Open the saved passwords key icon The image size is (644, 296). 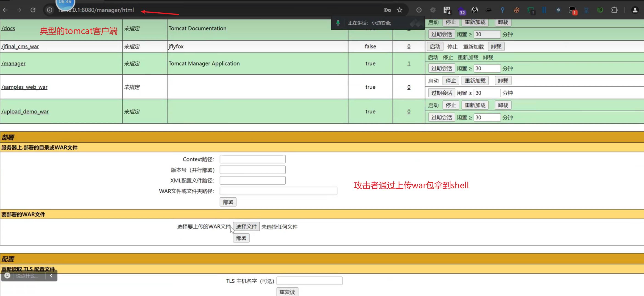pos(387,10)
